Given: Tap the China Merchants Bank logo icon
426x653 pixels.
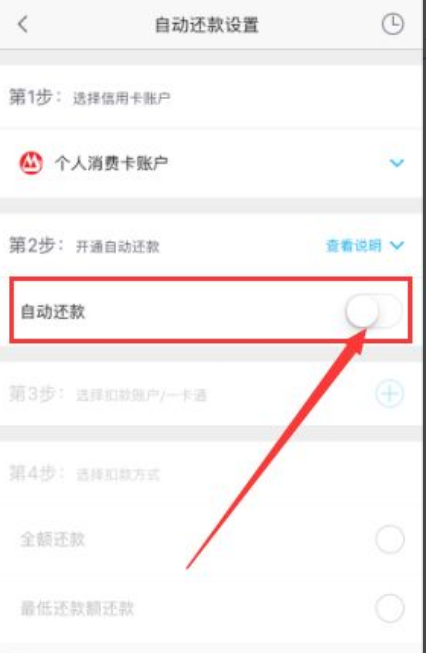Looking at the screenshot, I should 31,163.
